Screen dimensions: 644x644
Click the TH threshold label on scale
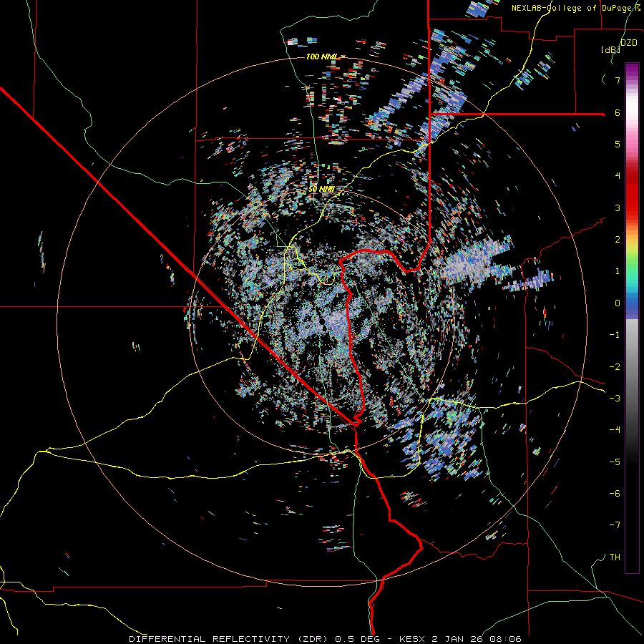coord(615,557)
